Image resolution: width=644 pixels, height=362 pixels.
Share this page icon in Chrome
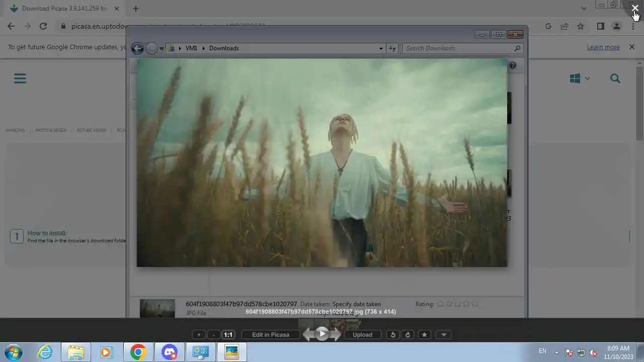[565, 26]
